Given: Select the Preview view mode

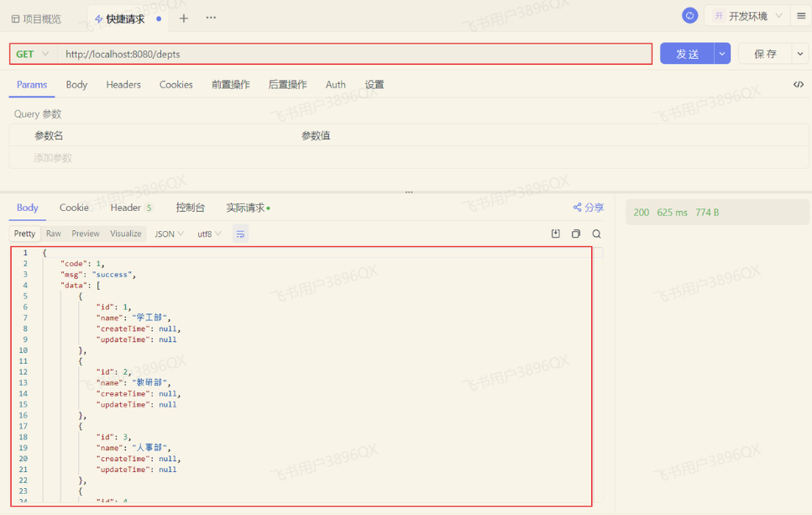Looking at the screenshot, I should 86,234.
